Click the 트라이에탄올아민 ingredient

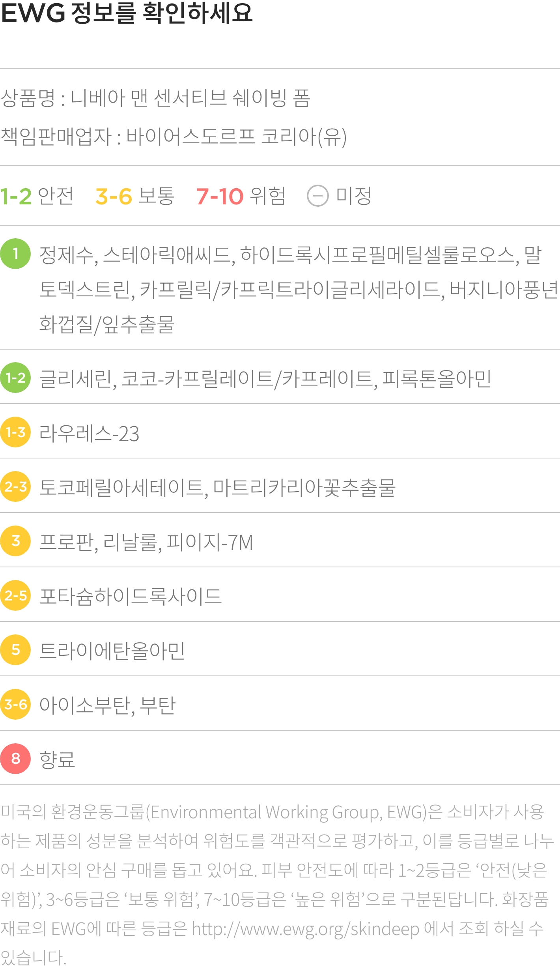click(x=112, y=651)
